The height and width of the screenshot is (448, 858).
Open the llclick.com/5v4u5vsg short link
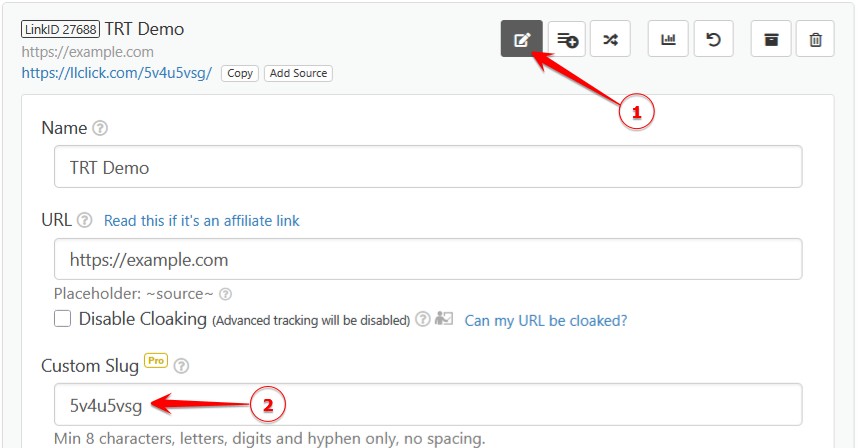[x=116, y=73]
